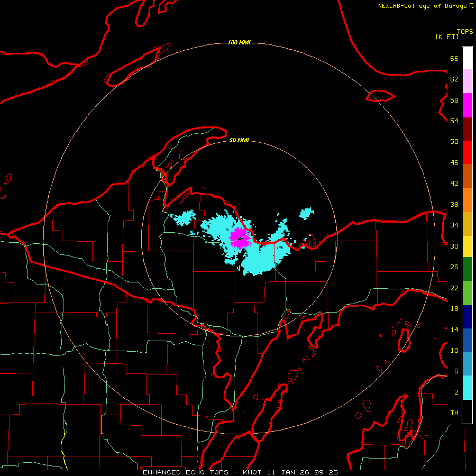Click the 'ENHANCED ECHO TOPS - KMQT' caption text
The height and width of the screenshot is (476, 476).
pyautogui.click(x=202, y=472)
